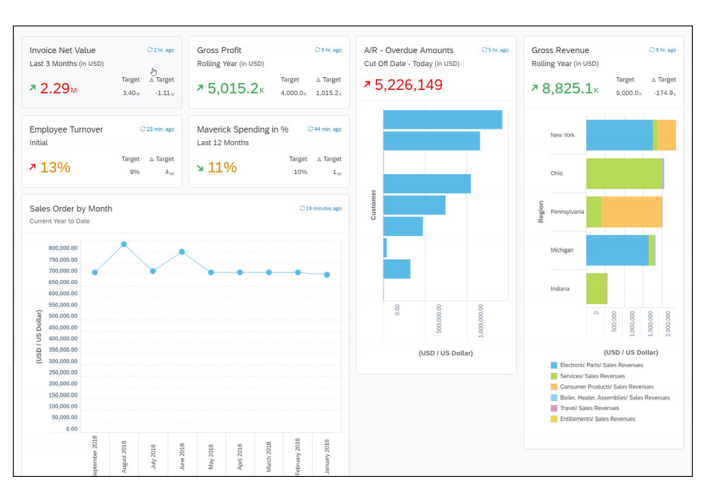Image resolution: width=704 pixels, height=489 pixels.
Task: Click refresh icon on A/R Overdue Amounts tile
Action: tap(484, 49)
